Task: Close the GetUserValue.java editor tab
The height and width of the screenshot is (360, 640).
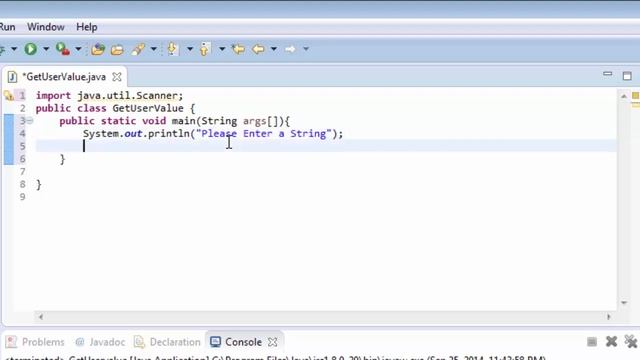Action: pos(117,77)
